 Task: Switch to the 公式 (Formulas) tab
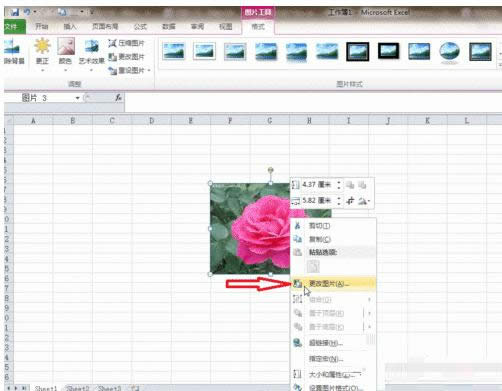140,26
